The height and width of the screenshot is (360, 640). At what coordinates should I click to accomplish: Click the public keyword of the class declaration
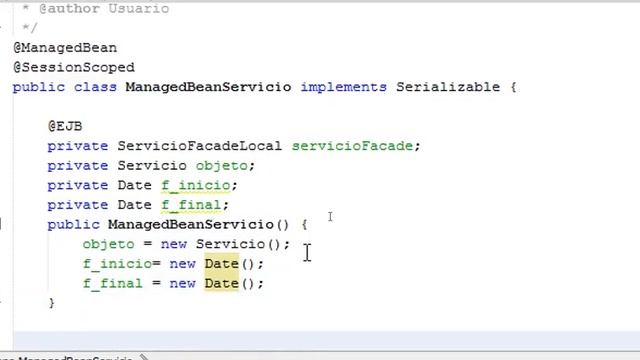[39, 87]
